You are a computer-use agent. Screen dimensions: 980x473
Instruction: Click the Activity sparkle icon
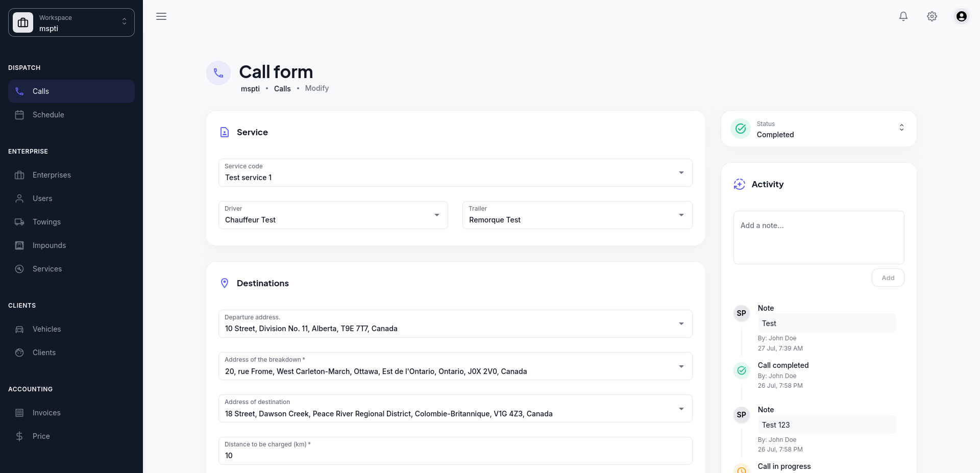coord(739,184)
